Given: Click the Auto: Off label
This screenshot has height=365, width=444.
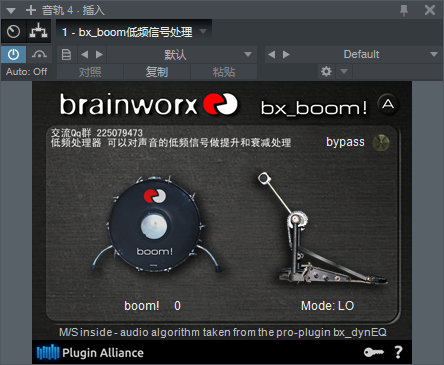Looking at the screenshot, I should tap(26, 72).
